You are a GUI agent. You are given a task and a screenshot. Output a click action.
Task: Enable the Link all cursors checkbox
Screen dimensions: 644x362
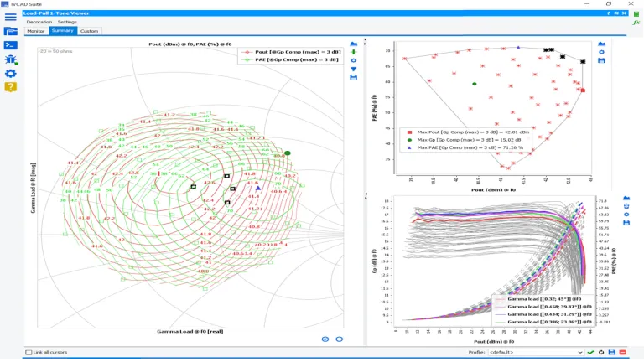pos(29,352)
